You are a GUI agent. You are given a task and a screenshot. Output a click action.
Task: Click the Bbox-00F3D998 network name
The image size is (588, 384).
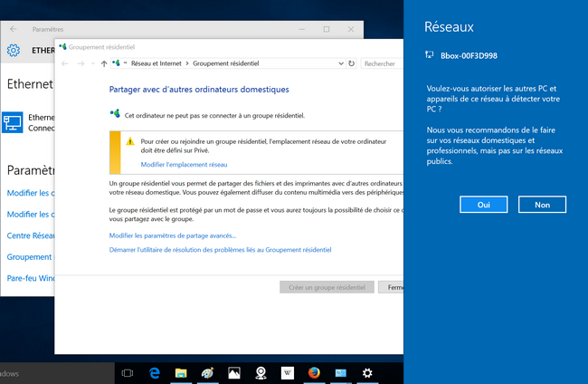469,55
